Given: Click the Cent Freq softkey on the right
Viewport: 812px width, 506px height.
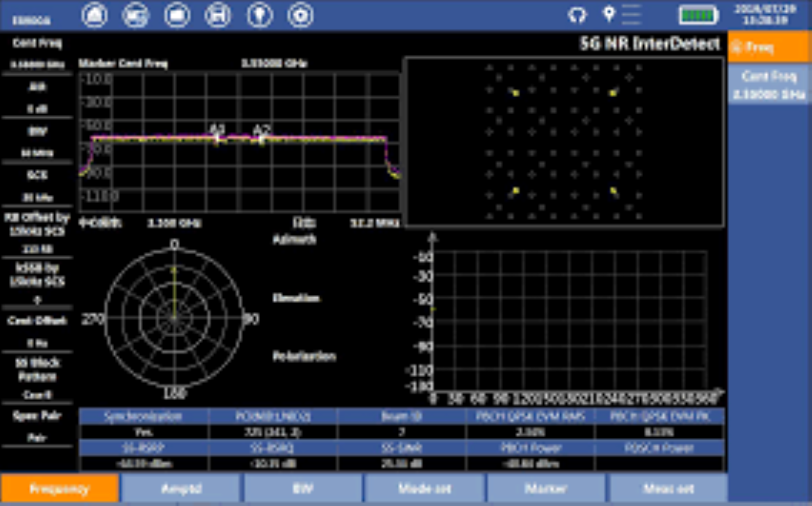Looking at the screenshot, I should point(769,85).
